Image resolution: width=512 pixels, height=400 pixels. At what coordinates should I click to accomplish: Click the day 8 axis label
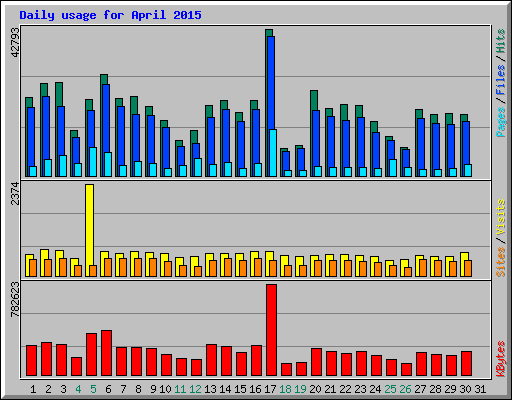pos(138,389)
